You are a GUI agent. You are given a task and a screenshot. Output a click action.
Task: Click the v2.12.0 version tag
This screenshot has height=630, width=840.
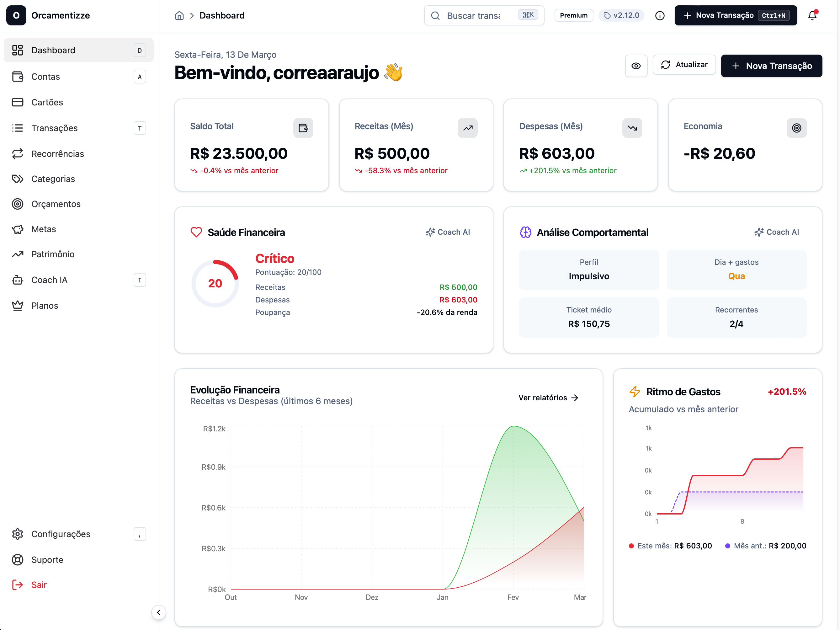(622, 16)
